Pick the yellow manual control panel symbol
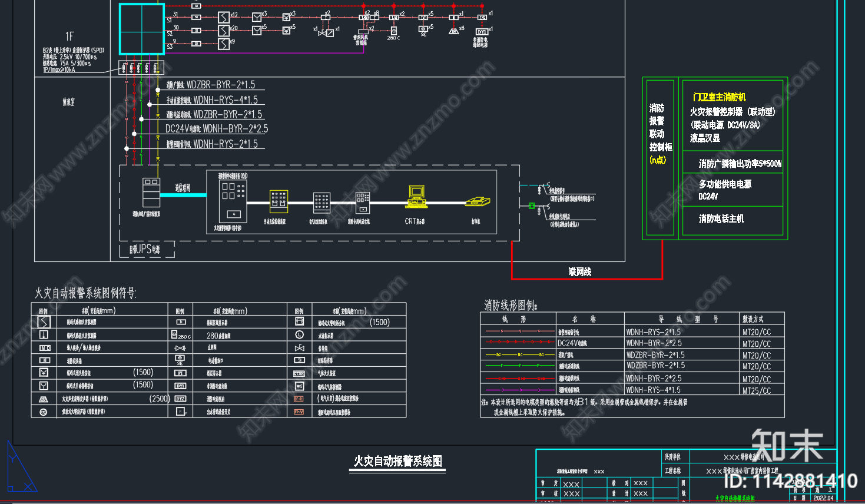The height and width of the screenshot is (504, 865). [279, 201]
